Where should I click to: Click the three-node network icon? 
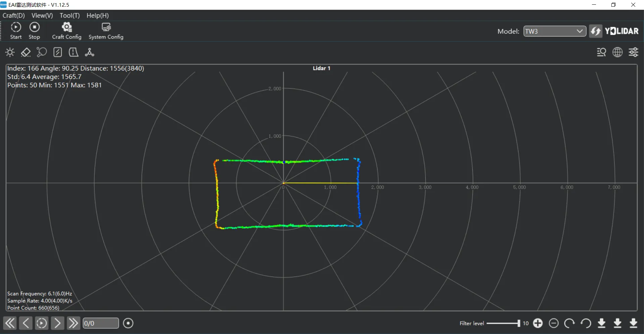pyautogui.click(x=89, y=52)
